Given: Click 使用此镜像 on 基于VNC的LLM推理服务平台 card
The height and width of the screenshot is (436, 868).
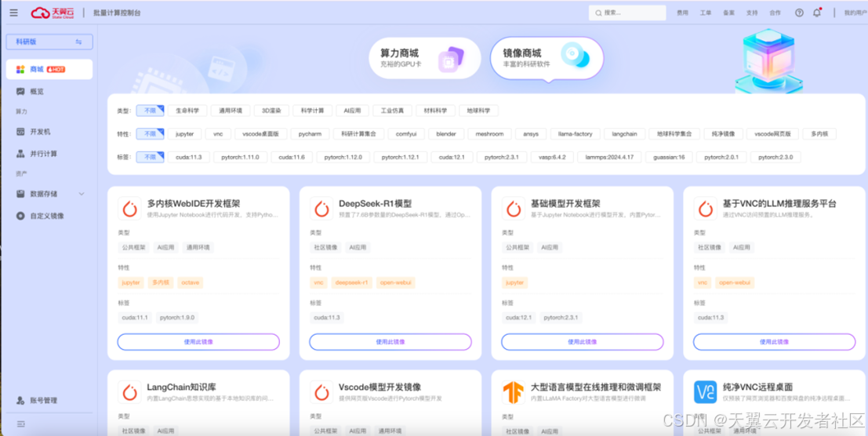Looking at the screenshot, I should coord(775,342).
